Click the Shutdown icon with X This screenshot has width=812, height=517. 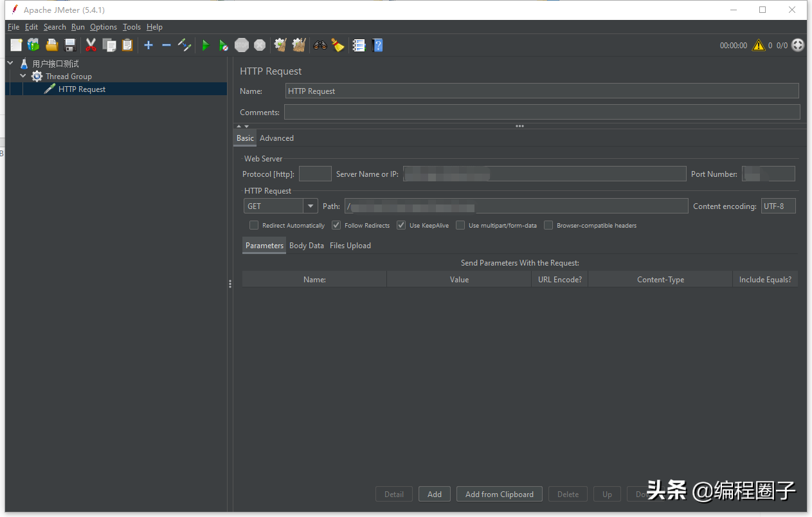(260, 45)
